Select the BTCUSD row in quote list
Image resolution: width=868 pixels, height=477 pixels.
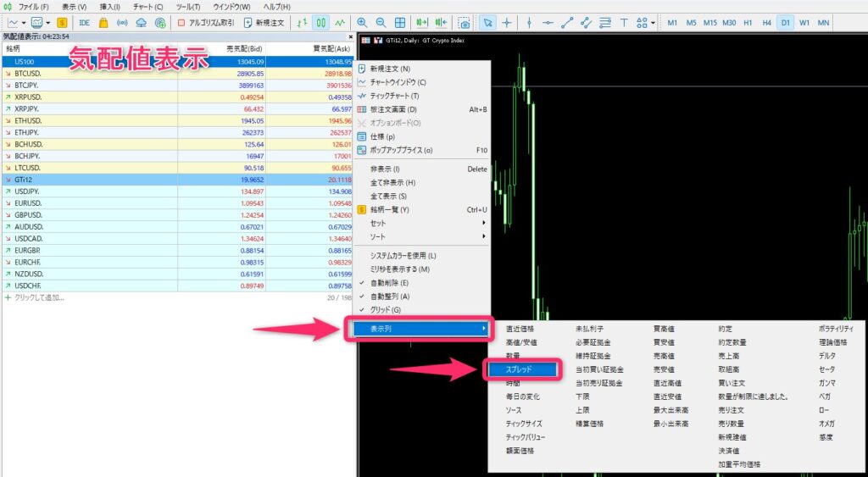pyautogui.click(x=85, y=74)
